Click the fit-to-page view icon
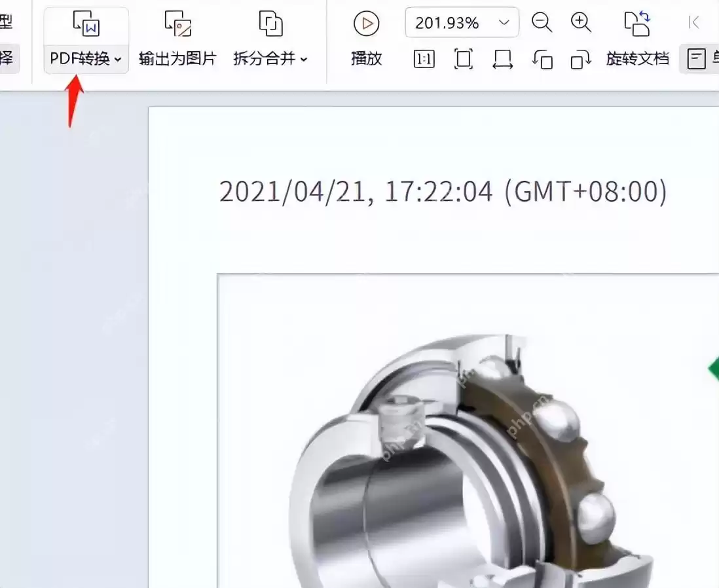Viewport: 719px width, 588px height. [x=463, y=59]
